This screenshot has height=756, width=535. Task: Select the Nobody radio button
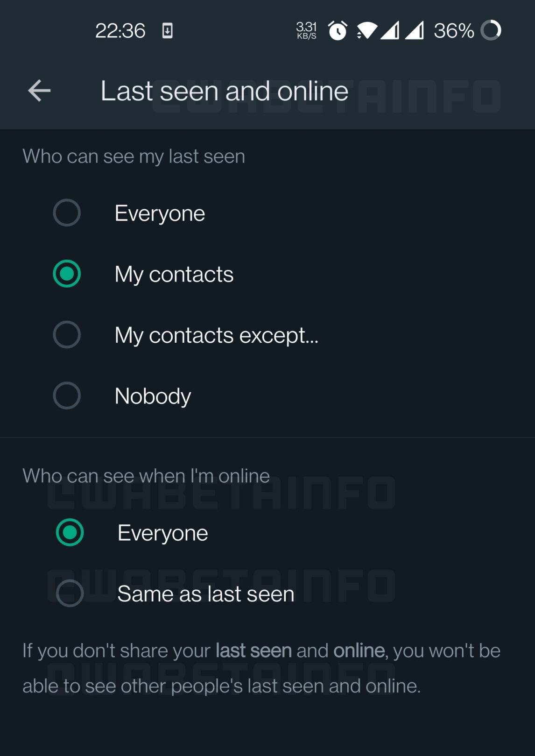point(67,396)
